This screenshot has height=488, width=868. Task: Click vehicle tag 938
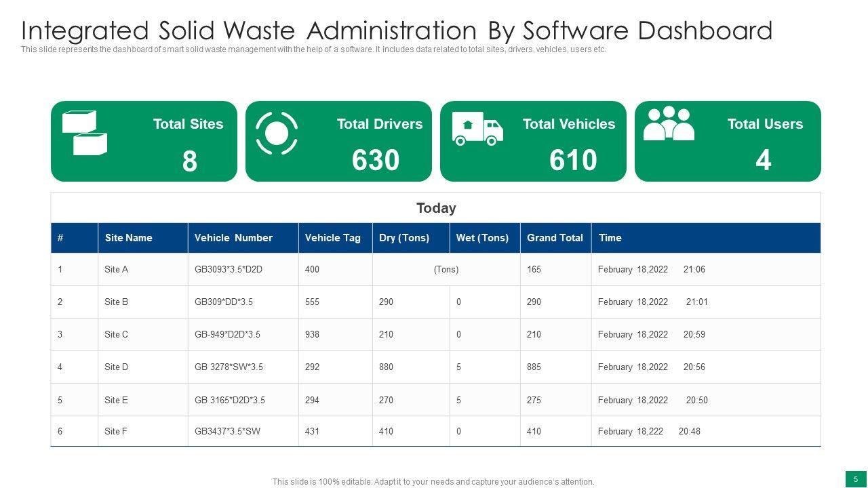[x=312, y=335]
